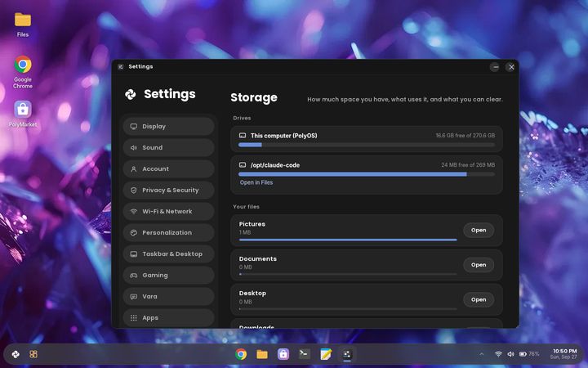Image resolution: width=588 pixels, height=368 pixels.
Task: Select Account in the sidebar
Action: pos(169,169)
